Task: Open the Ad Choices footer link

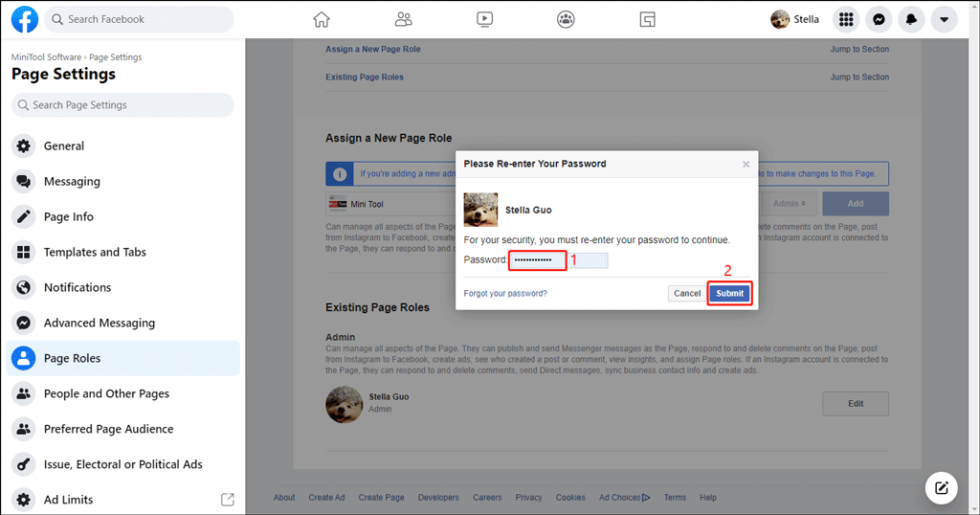Action: tap(624, 498)
